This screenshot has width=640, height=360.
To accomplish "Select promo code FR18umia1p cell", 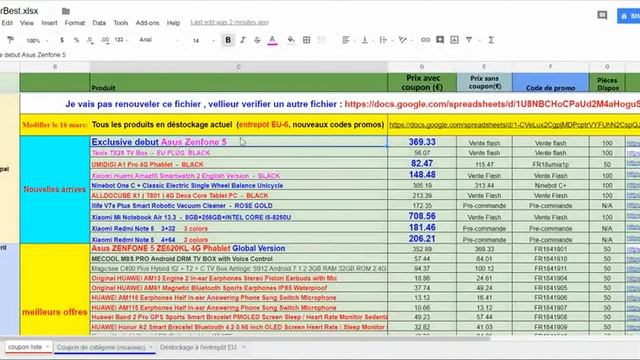I will 550,164.
